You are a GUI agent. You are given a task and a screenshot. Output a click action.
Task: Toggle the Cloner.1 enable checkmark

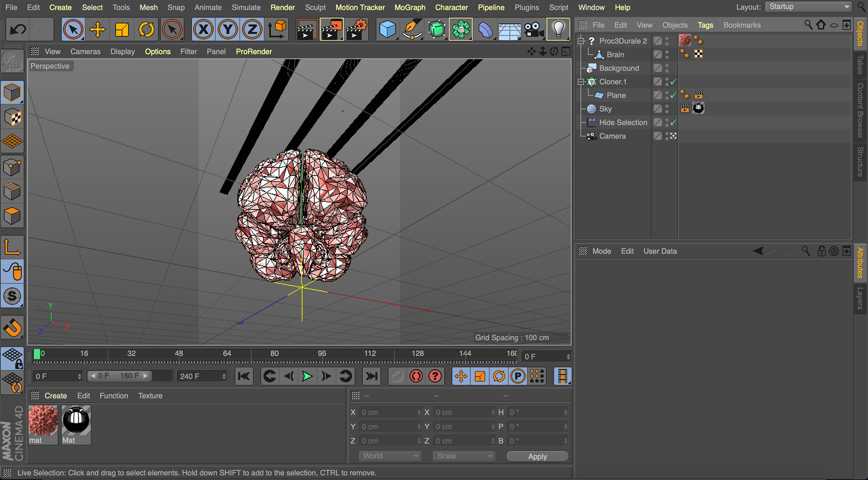[673, 82]
